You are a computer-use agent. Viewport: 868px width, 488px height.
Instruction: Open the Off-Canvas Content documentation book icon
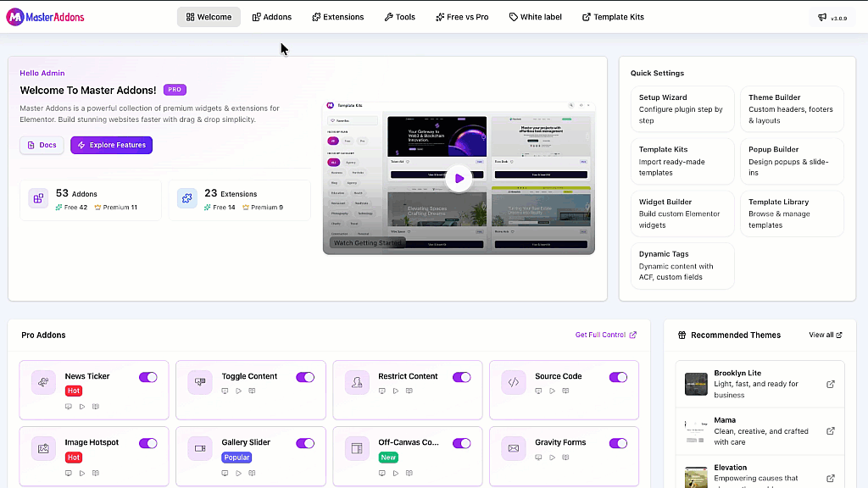pyautogui.click(x=409, y=474)
